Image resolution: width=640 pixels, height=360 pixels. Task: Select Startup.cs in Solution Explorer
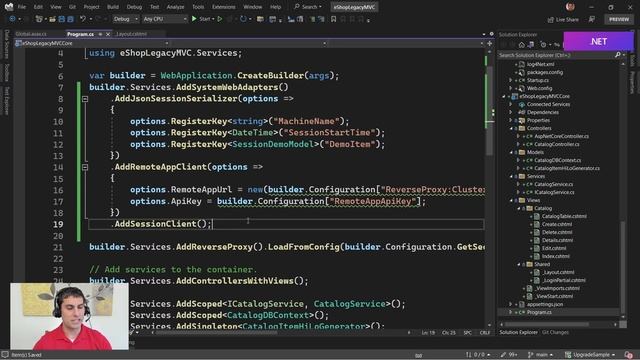(x=538, y=80)
